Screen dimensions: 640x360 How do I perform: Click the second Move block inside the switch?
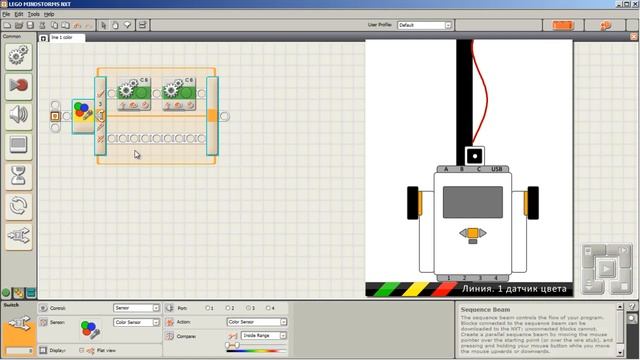(179, 94)
